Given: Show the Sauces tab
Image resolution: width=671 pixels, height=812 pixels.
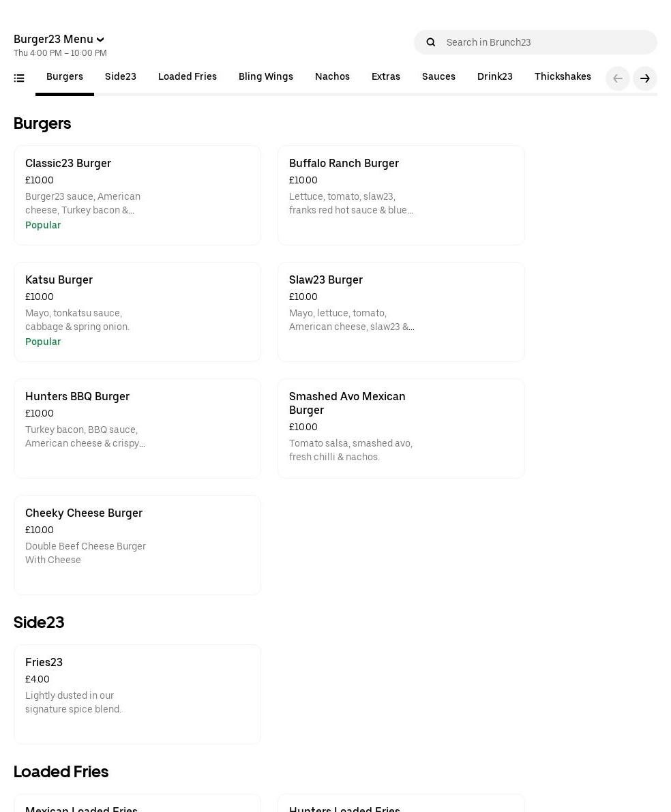Looking at the screenshot, I should [438, 77].
